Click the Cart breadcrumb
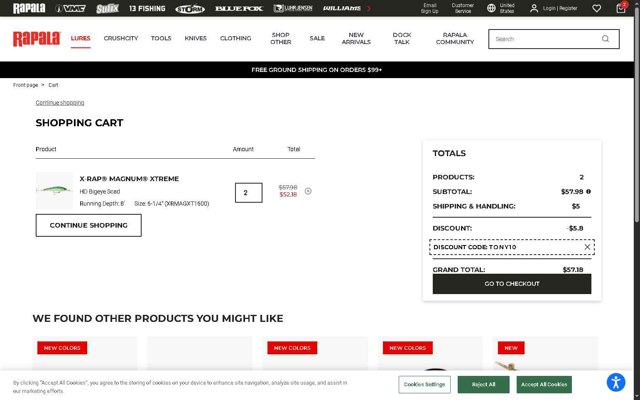The image size is (640, 400). point(53,85)
